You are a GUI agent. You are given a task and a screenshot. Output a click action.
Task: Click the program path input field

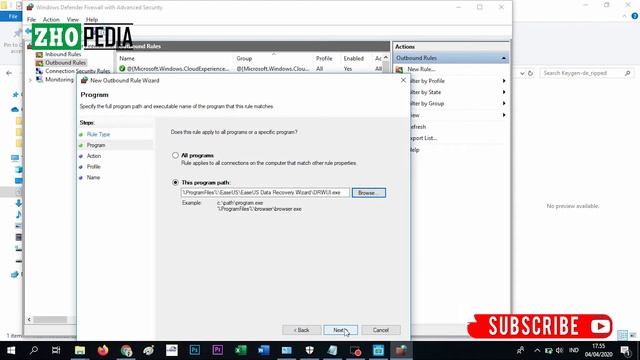point(265,193)
